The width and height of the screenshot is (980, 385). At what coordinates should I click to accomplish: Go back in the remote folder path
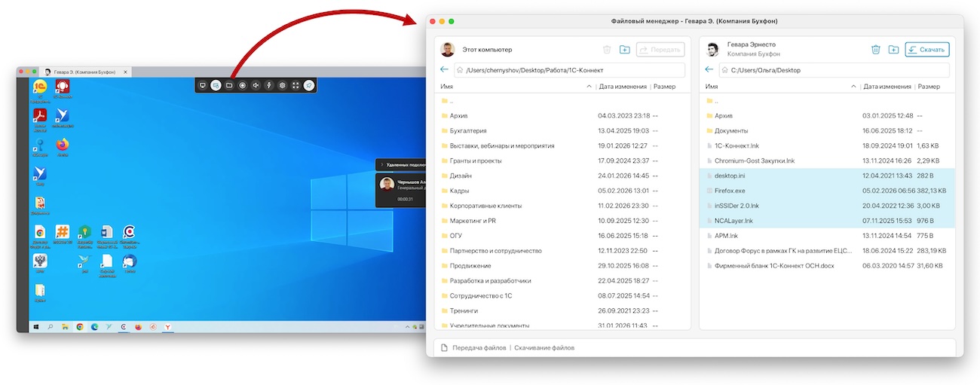(709, 70)
